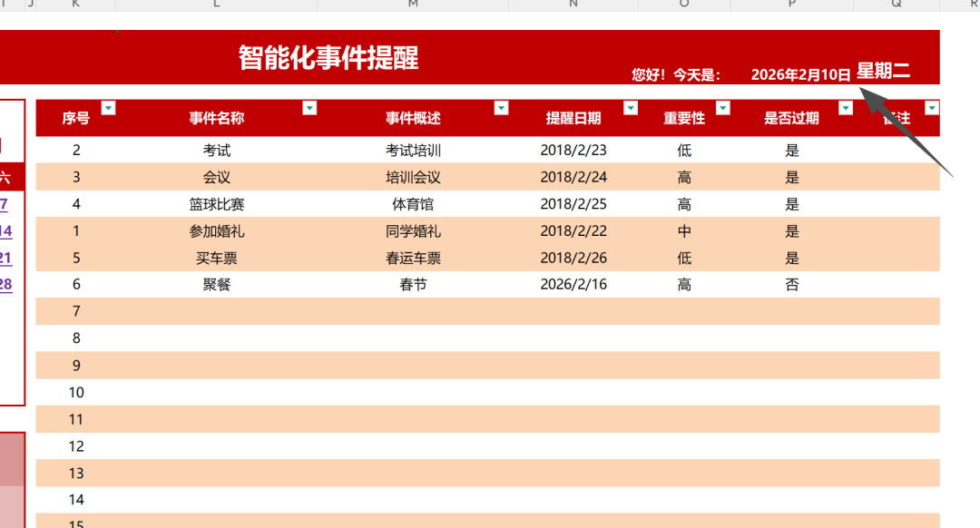Select the 参加婚礼 event name cell
Viewport: 980px width, 528px height.
click(x=216, y=231)
